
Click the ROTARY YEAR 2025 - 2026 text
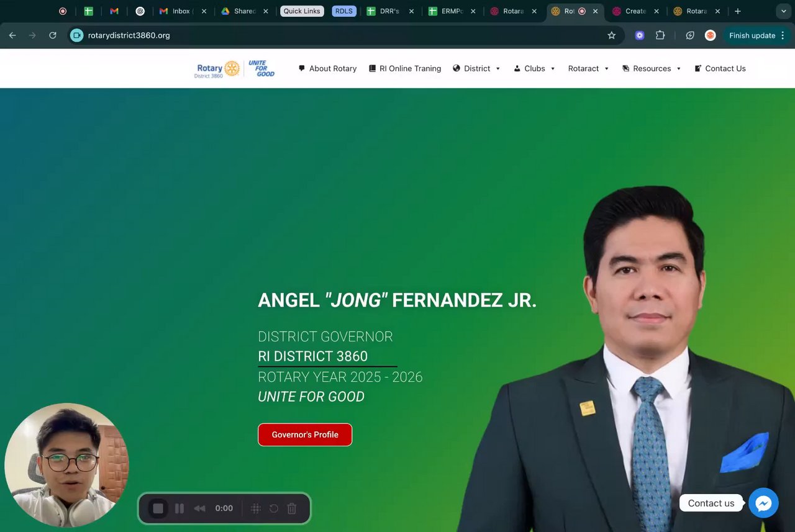(x=340, y=377)
